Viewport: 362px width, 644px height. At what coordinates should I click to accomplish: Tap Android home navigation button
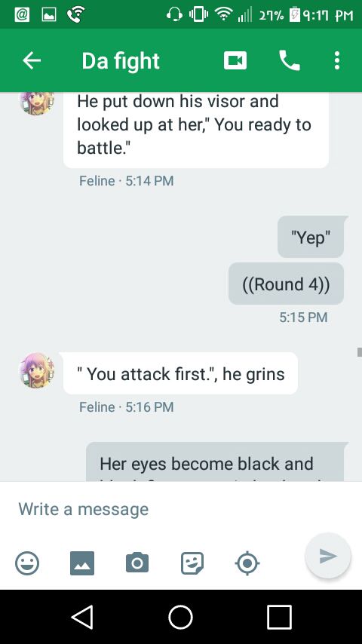[x=180, y=617]
